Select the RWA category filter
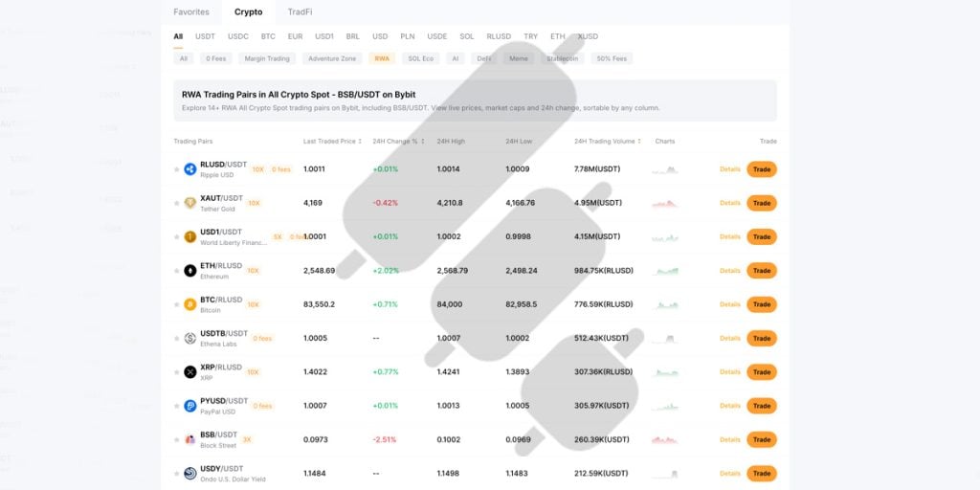Image resolution: width=980 pixels, height=490 pixels. click(382, 58)
